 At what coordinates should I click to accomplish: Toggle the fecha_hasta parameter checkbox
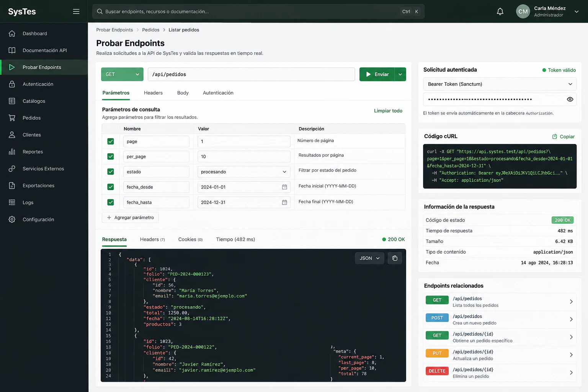coord(111,202)
